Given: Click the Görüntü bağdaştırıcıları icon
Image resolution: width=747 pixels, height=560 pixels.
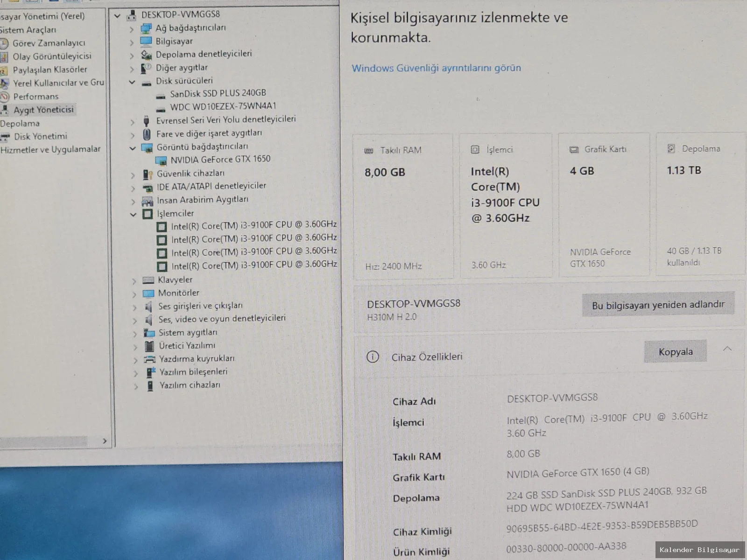Looking at the screenshot, I should click(x=147, y=148).
